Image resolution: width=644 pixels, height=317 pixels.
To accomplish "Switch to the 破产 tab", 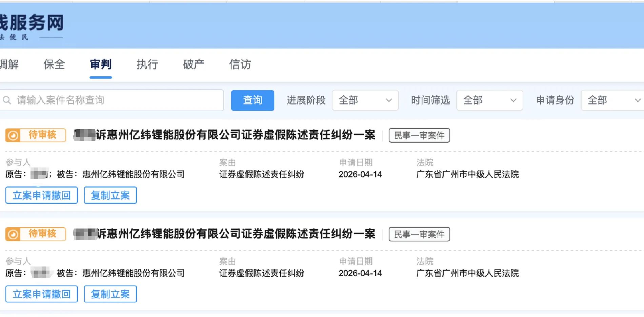I will (x=194, y=64).
